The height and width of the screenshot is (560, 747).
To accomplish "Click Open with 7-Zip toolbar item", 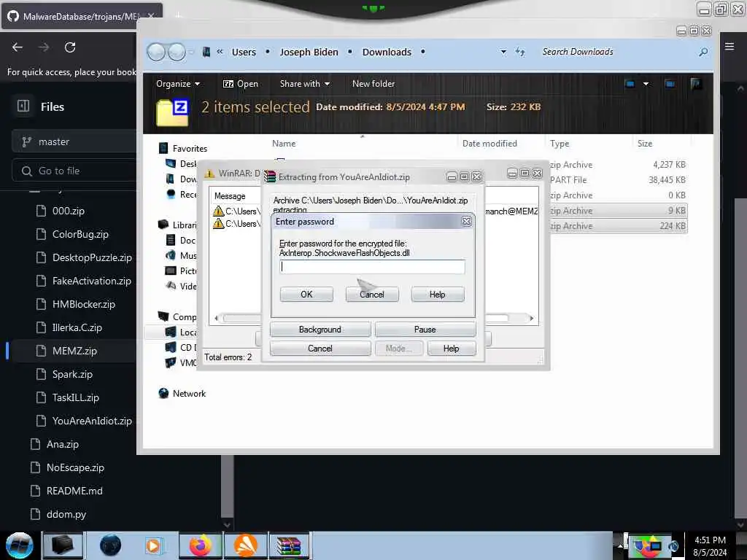I will 241,84.
